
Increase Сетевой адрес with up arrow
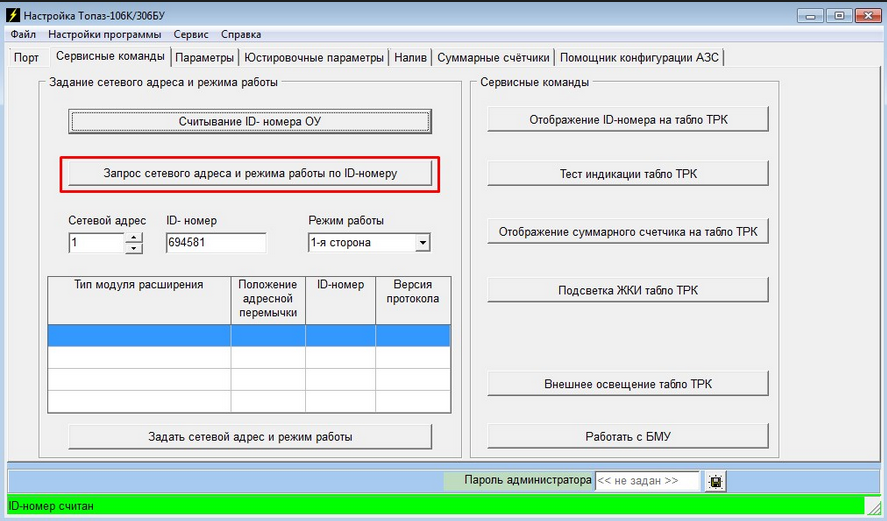[134, 238]
